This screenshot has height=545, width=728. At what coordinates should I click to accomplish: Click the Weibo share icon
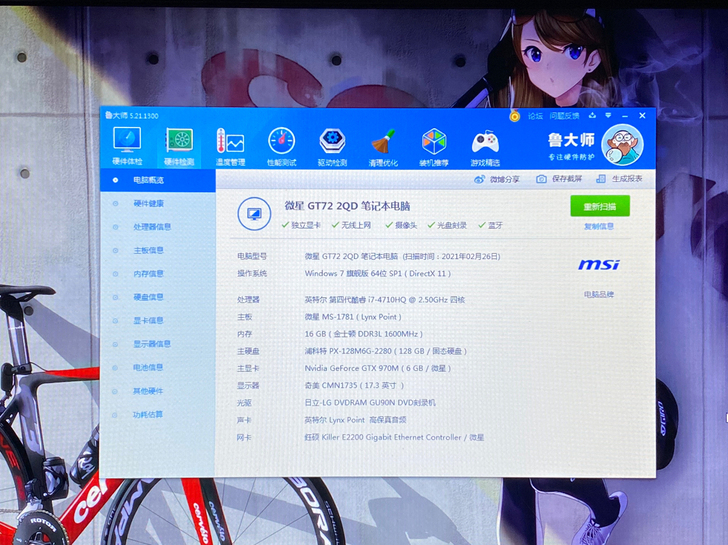(479, 179)
